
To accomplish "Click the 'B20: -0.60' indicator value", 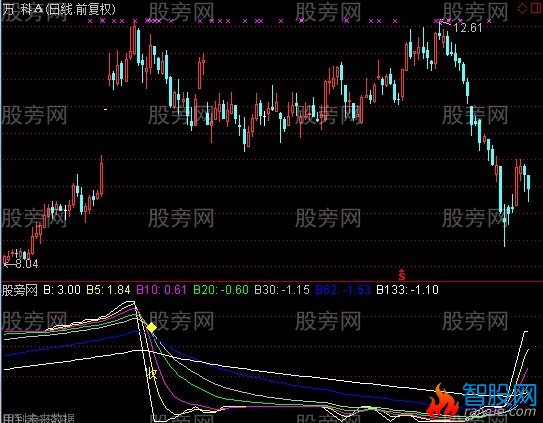I will pos(221,290).
